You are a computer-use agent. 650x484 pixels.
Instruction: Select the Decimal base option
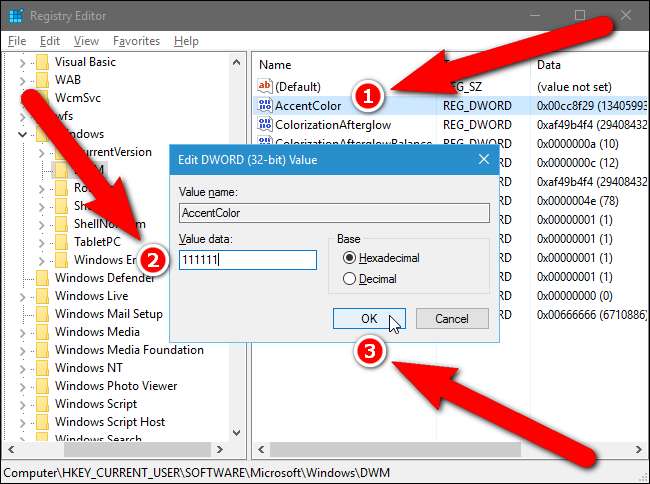369,279
